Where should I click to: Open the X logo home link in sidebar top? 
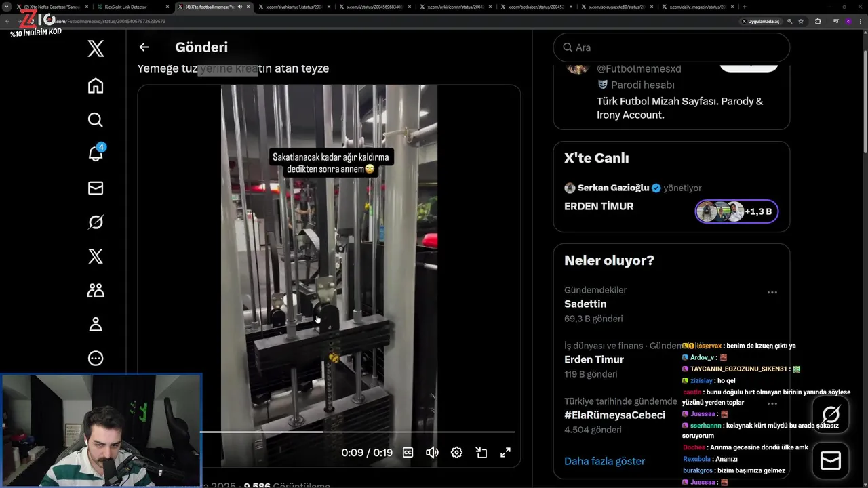[x=96, y=48]
